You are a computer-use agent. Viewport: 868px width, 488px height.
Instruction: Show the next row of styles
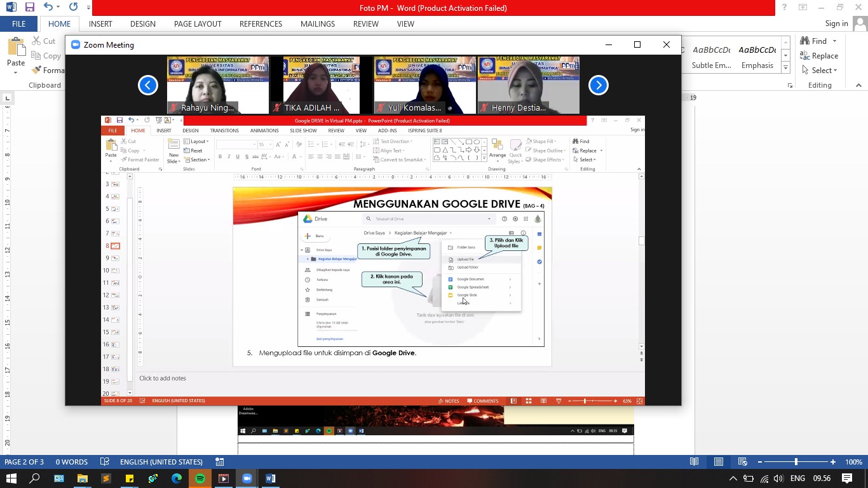tap(786, 57)
